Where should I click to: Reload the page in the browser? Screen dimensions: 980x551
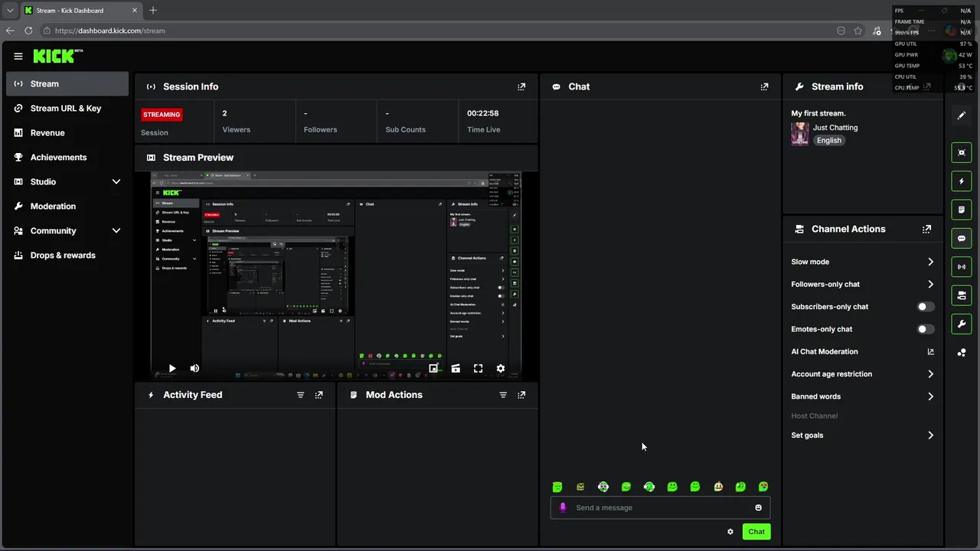click(x=28, y=31)
